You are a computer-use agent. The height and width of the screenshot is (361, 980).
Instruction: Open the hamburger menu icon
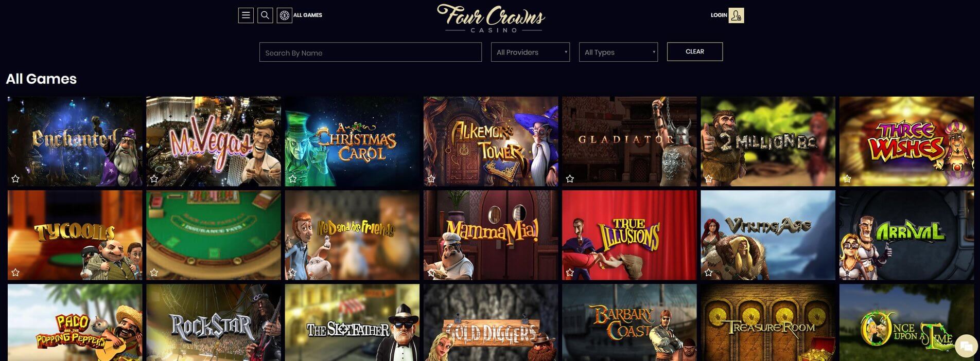246,15
